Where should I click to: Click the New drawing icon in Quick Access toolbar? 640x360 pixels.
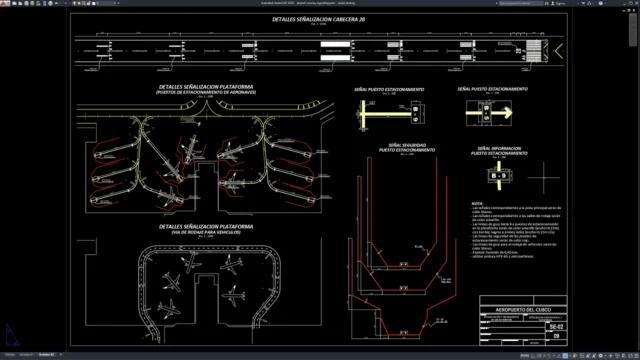coord(14,3)
